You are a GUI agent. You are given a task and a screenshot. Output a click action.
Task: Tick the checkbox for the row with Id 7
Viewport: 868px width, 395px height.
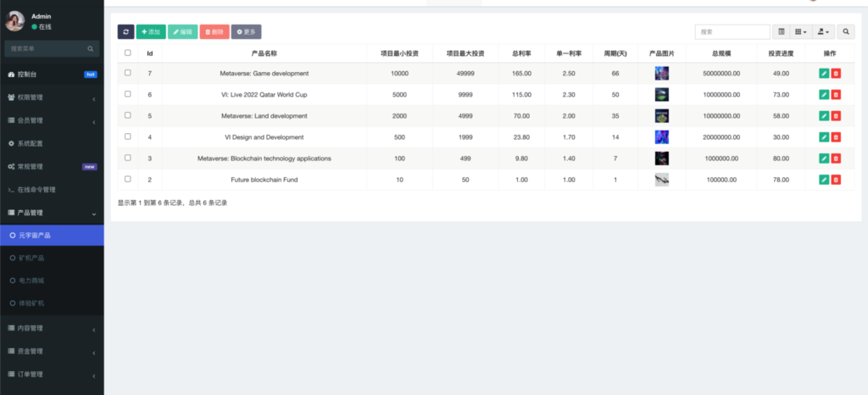click(128, 73)
